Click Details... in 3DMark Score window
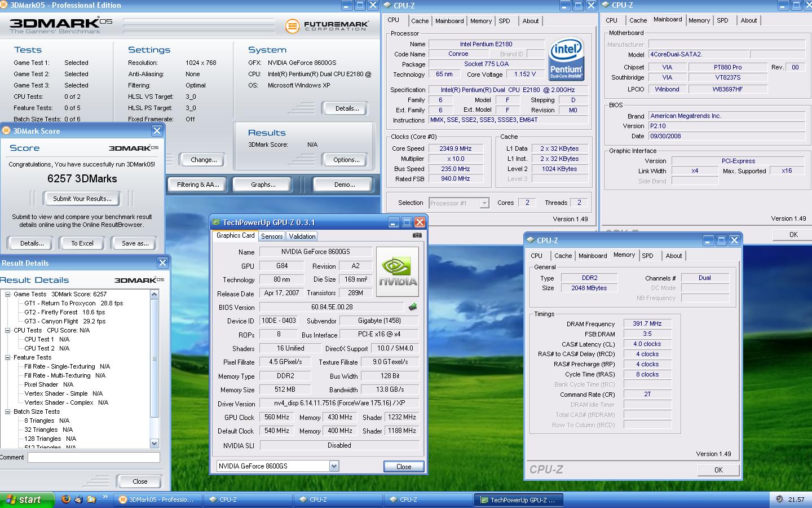This screenshot has width=812, height=508. [32, 243]
